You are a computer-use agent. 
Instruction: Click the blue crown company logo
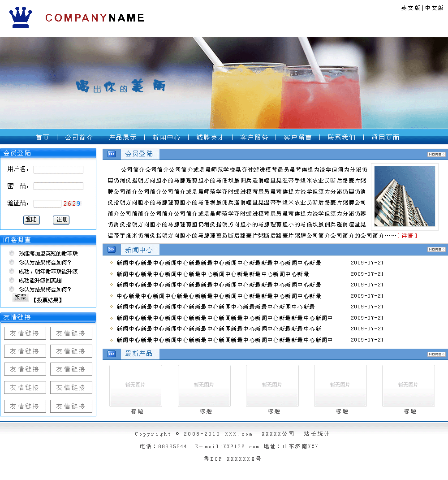(21, 17)
